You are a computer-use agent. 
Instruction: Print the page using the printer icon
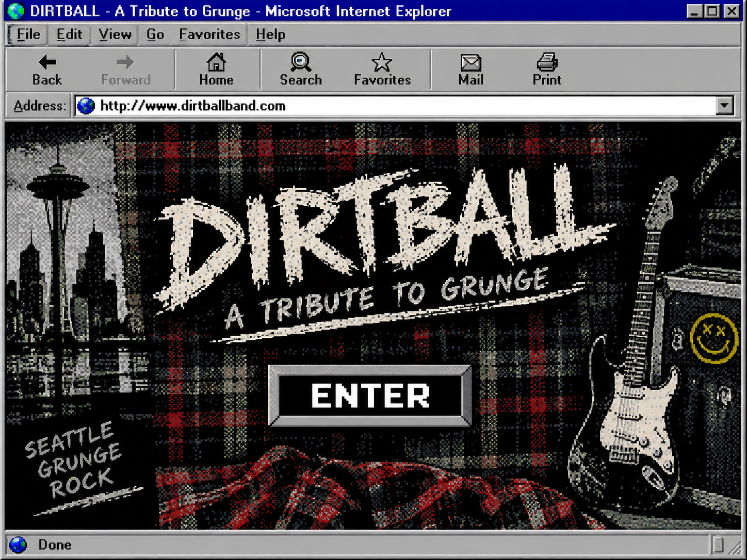[547, 70]
